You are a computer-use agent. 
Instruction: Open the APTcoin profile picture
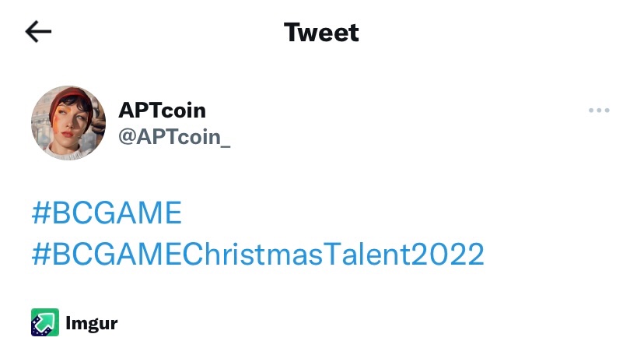[68, 123]
